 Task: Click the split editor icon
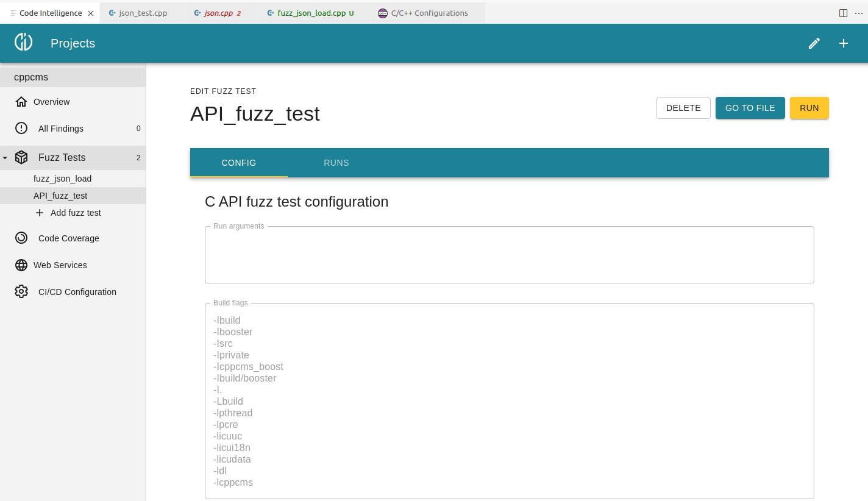(844, 13)
